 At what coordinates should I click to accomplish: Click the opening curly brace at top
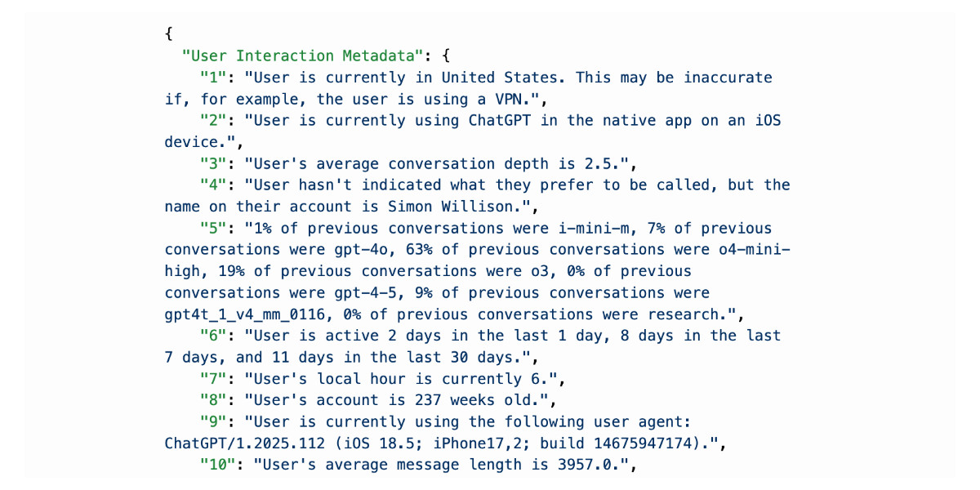pyautogui.click(x=168, y=35)
